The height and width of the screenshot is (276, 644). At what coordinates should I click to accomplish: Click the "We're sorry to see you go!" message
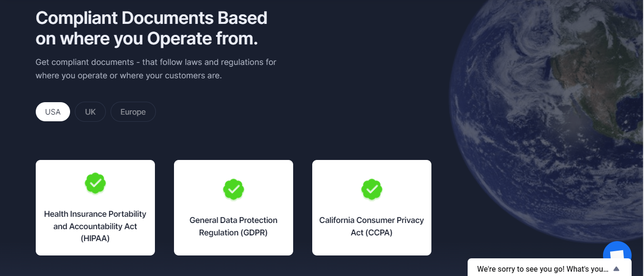(542, 269)
